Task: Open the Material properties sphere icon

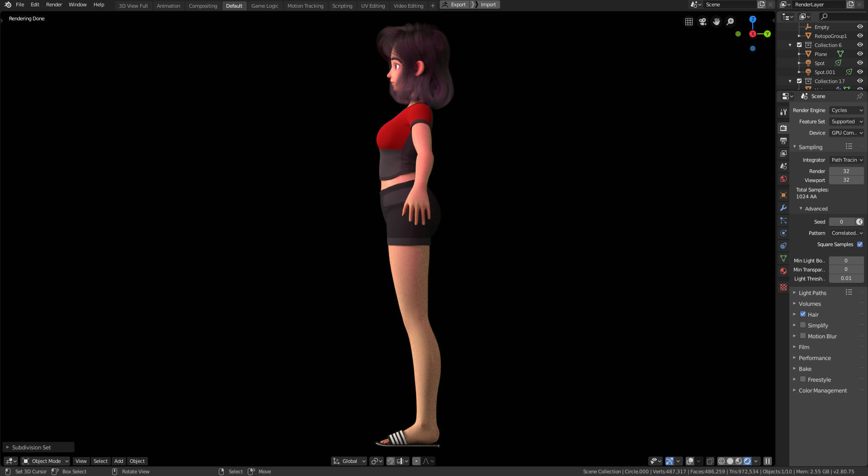Action: [x=783, y=271]
